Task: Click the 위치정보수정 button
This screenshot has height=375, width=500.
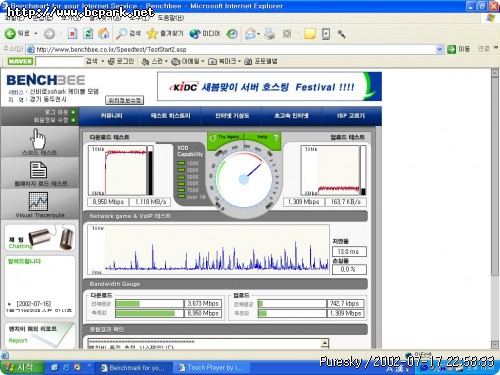Action: (x=125, y=100)
